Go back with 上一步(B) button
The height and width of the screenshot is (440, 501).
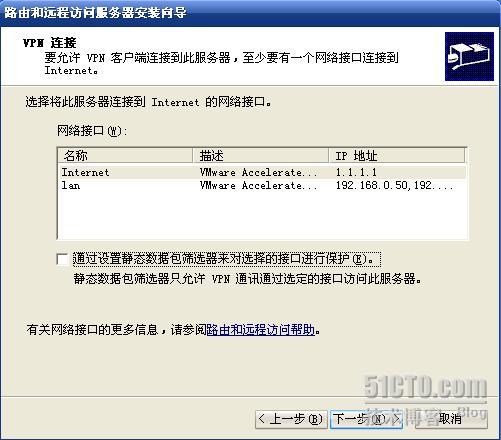pos(291,419)
